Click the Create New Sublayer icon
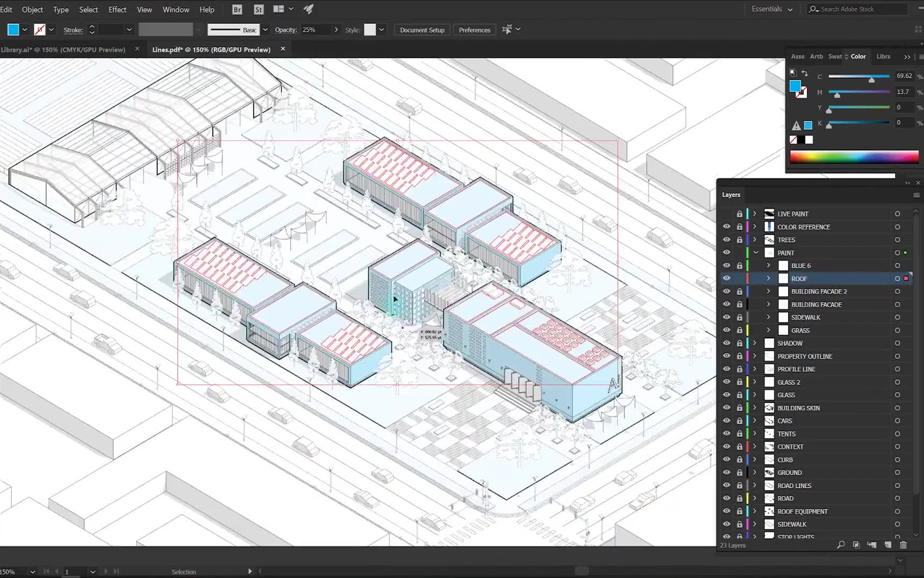The height and width of the screenshot is (578, 924). pyautogui.click(x=872, y=545)
